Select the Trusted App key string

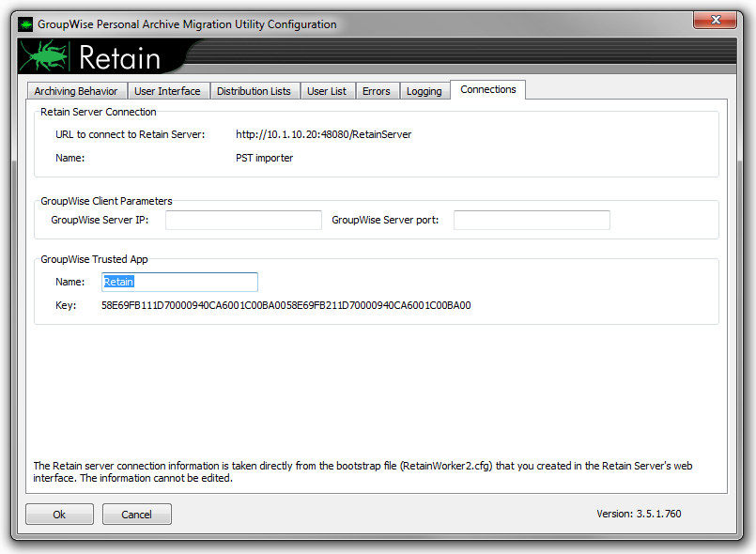(x=285, y=305)
